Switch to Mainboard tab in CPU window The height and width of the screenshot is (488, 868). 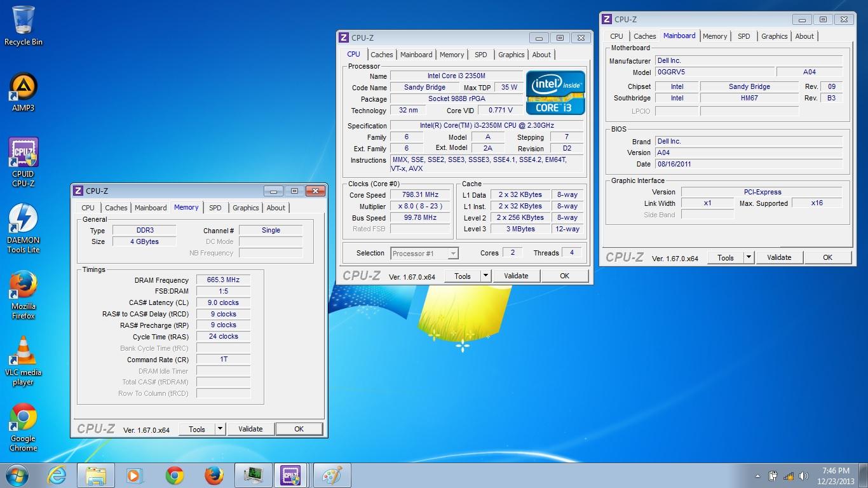(416, 55)
